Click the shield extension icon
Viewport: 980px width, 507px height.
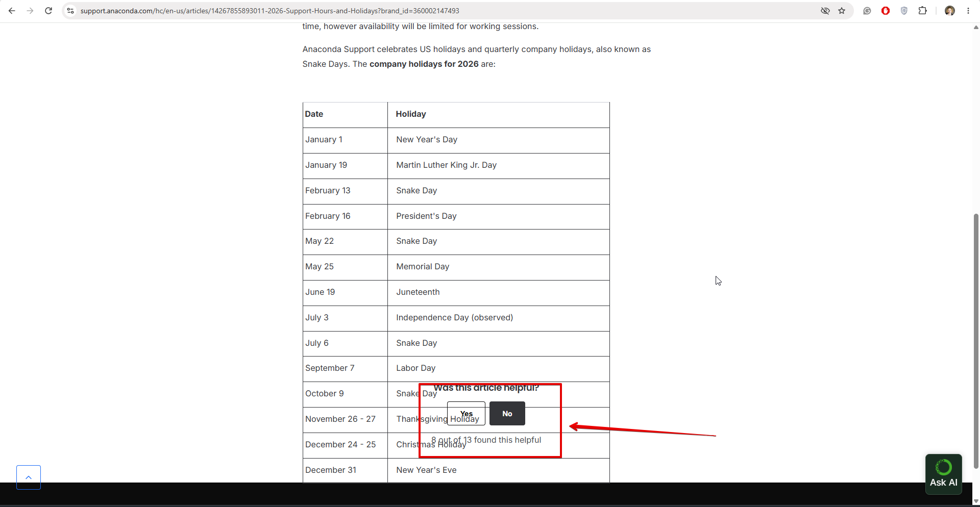click(904, 11)
